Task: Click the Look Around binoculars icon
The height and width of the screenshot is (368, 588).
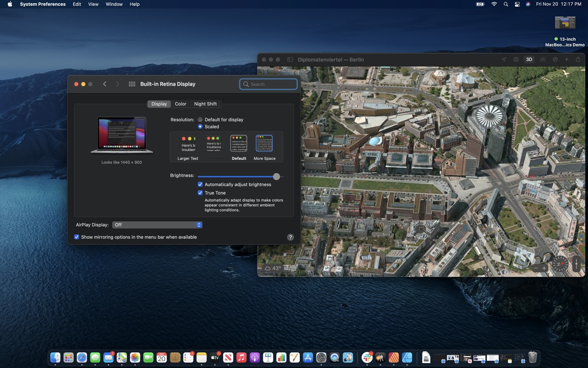Action: 543,59
